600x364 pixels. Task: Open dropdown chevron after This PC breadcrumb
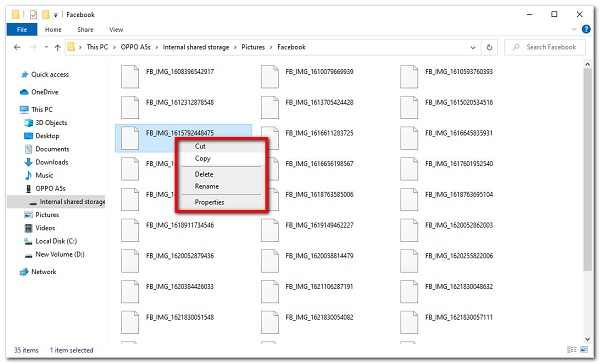(114, 47)
